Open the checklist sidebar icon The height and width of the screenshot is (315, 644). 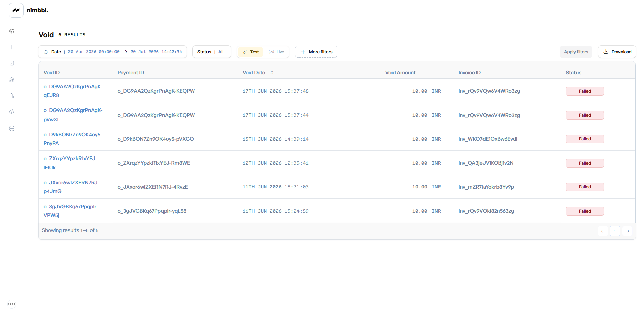tap(12, 63)
